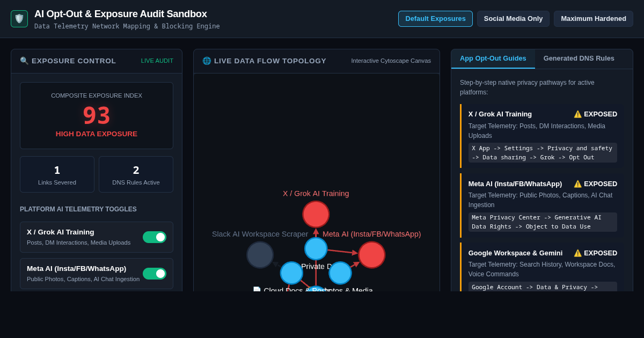Screen dimensions: 644x338
Task: Click the composite exposure index value 93
Action: (x=97, y=115)
